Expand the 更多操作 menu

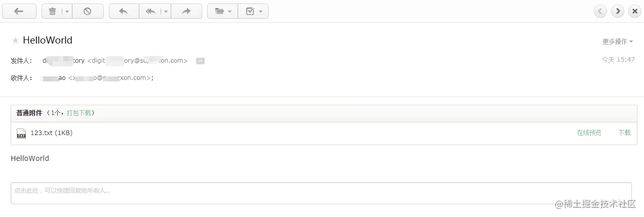coord(618,41)
